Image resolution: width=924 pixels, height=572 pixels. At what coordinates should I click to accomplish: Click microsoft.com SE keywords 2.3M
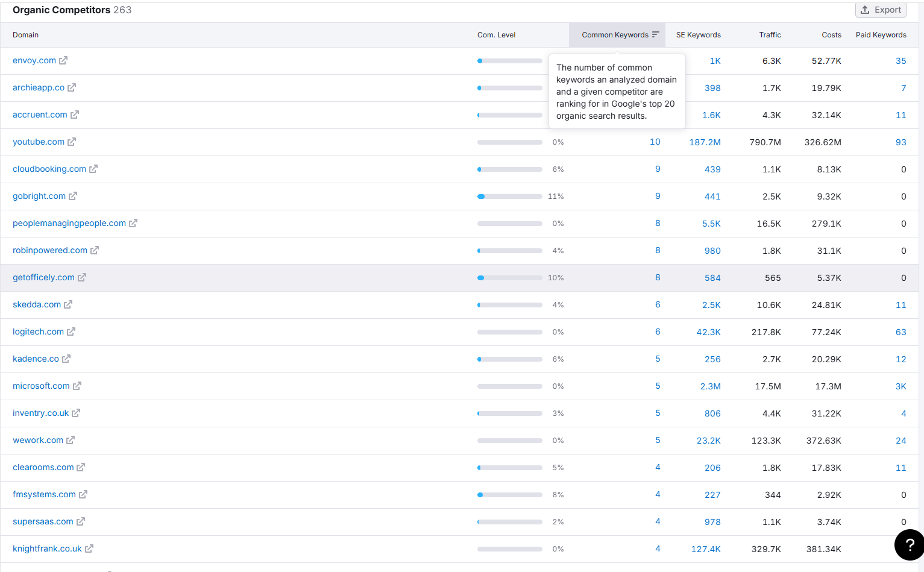tap(710, 386)
